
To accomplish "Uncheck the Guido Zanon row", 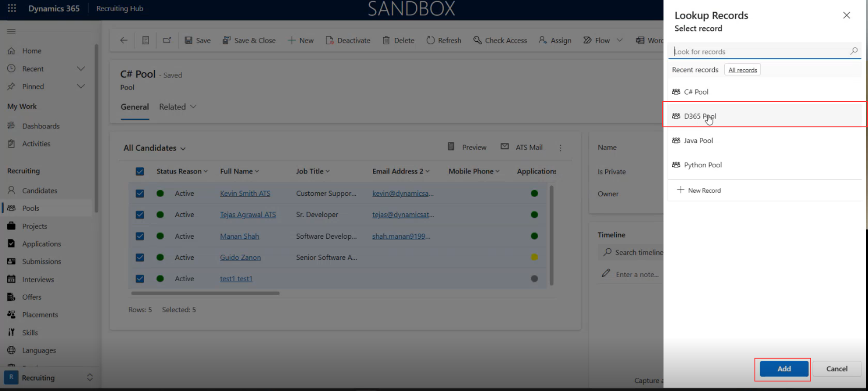I will pos(140,257).
